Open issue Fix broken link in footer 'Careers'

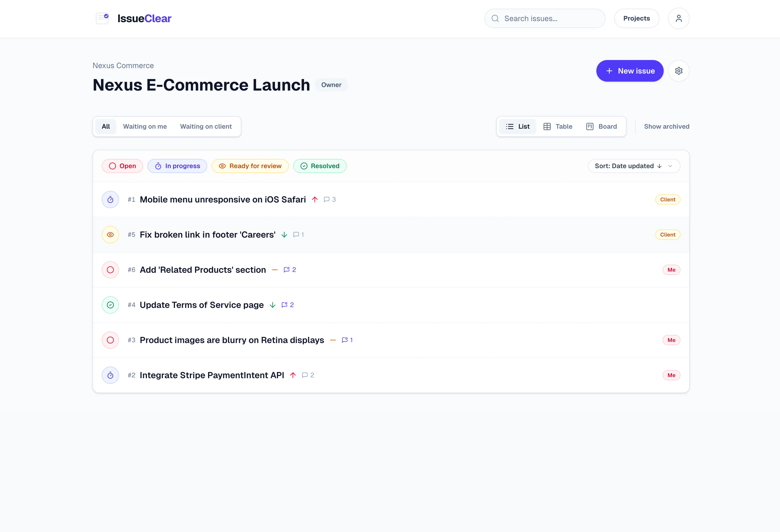click(207, 235)
